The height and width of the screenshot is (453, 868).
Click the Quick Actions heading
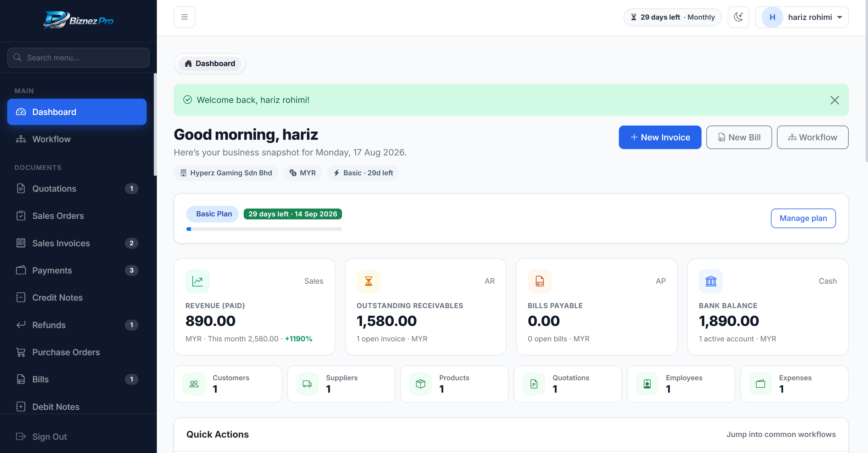coord(217,434)
